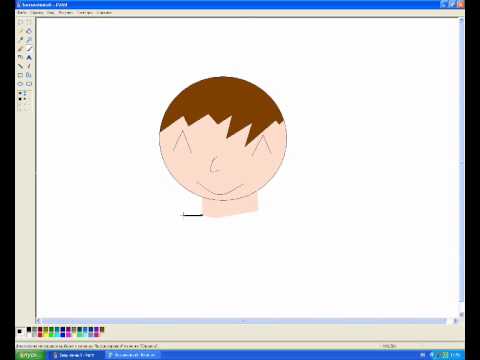Select the Eraser tool
Screen dimensions: 480x360
tap(20, 31)
